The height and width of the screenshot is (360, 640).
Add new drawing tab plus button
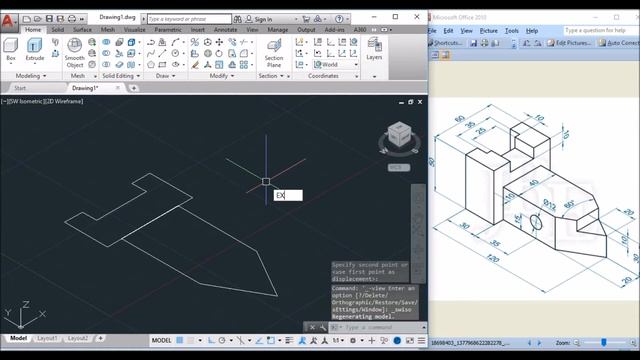click(133, 88)
